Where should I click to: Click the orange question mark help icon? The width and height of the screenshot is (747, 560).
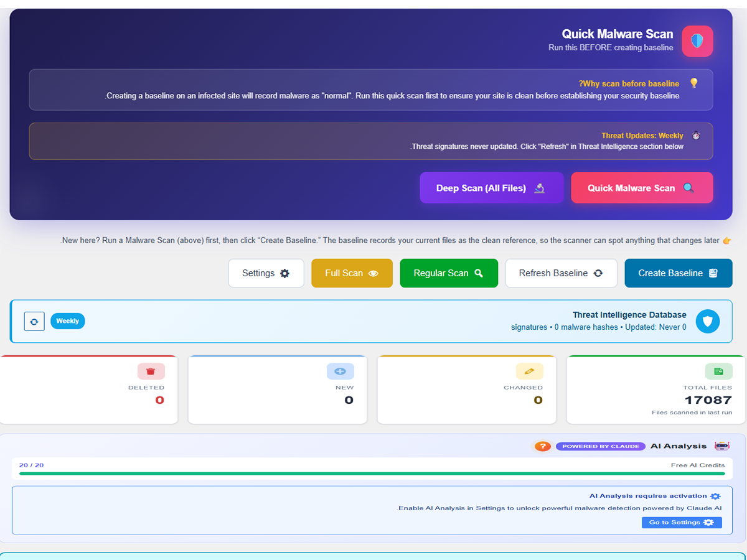coord(543,446)
